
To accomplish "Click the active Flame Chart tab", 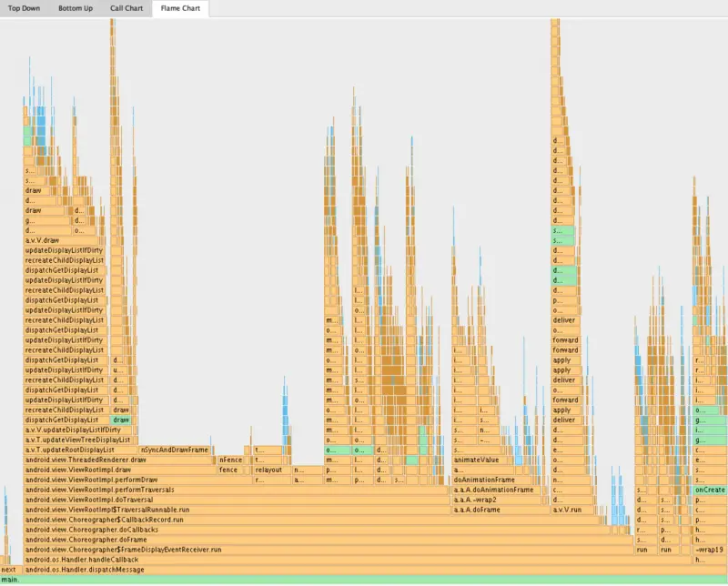I will [x=180, y=8].
